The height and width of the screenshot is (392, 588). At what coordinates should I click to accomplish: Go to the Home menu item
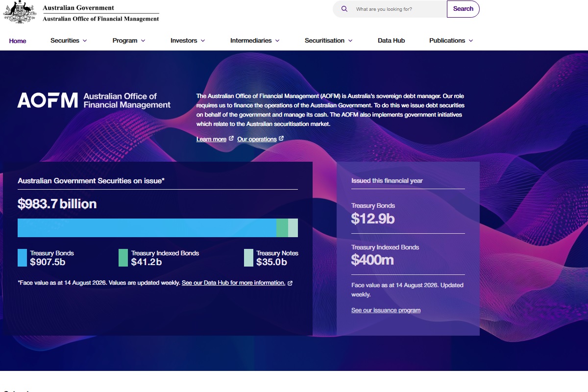(18, 41)
